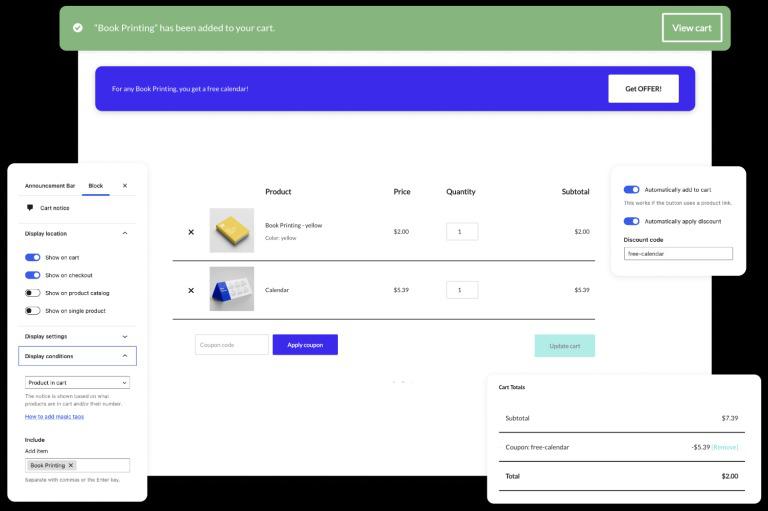Remove Book Printing item from cart
The width and height of the screenshot is (768, 511).
pos(191,232)
